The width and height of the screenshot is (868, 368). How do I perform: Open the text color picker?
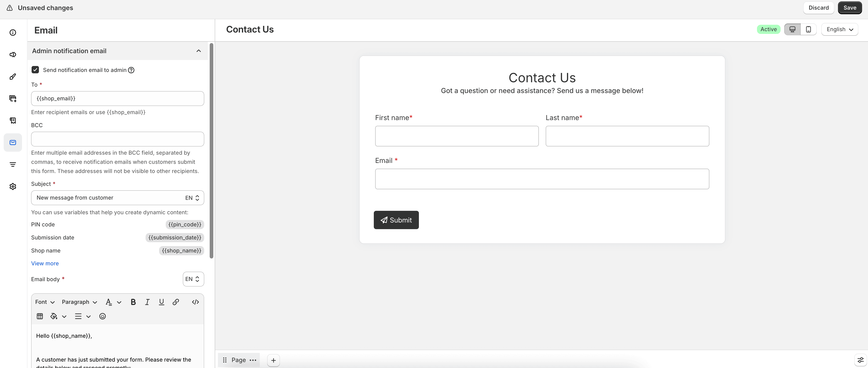pyautogui.click(x=113, y=302)
